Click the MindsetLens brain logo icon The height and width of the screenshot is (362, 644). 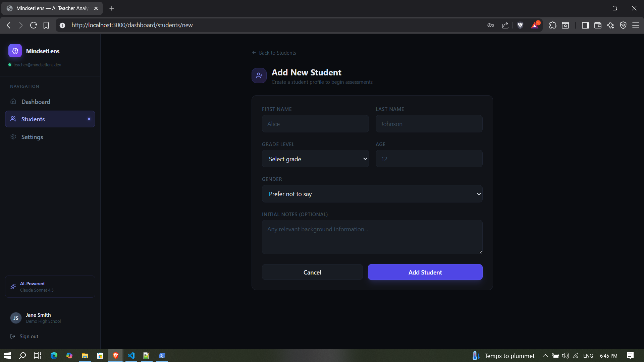pyautogui.click(x=15, y=51)
